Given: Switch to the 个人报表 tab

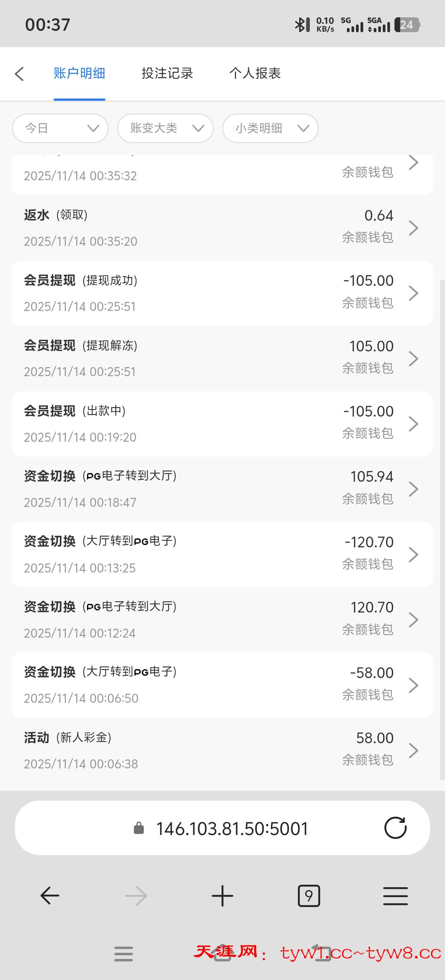Looking at the screenshot, I should point(255,73).
